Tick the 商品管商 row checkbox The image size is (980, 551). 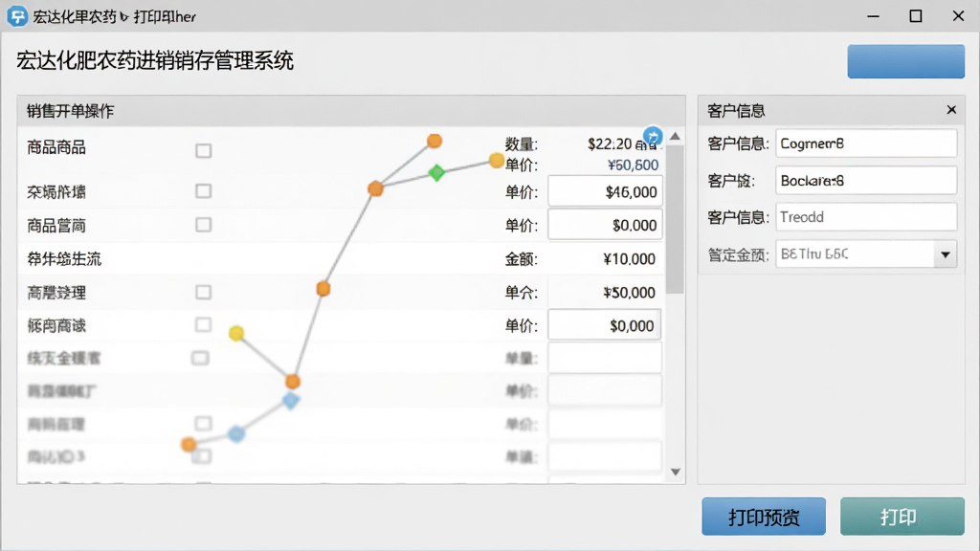tap(203, 224)
